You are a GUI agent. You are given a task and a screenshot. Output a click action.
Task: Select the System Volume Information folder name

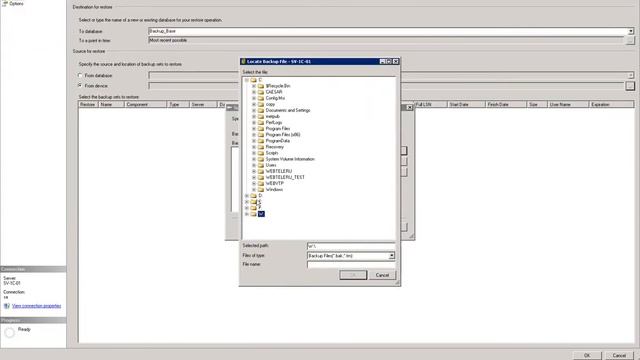tap(290, 159)
